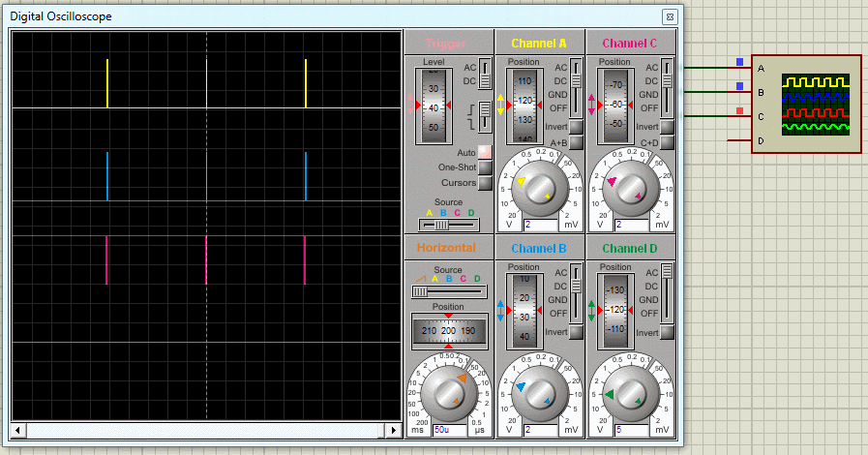Screen dimensions: 868x455
Task: Click the oscilloscope component in schematic
Action: tap(807, 104)
